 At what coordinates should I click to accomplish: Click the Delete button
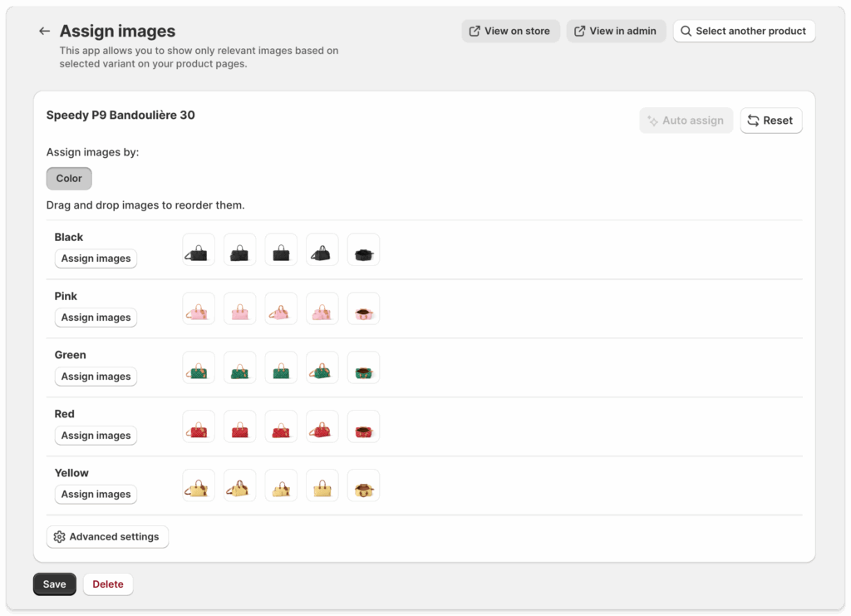[108, 584]
